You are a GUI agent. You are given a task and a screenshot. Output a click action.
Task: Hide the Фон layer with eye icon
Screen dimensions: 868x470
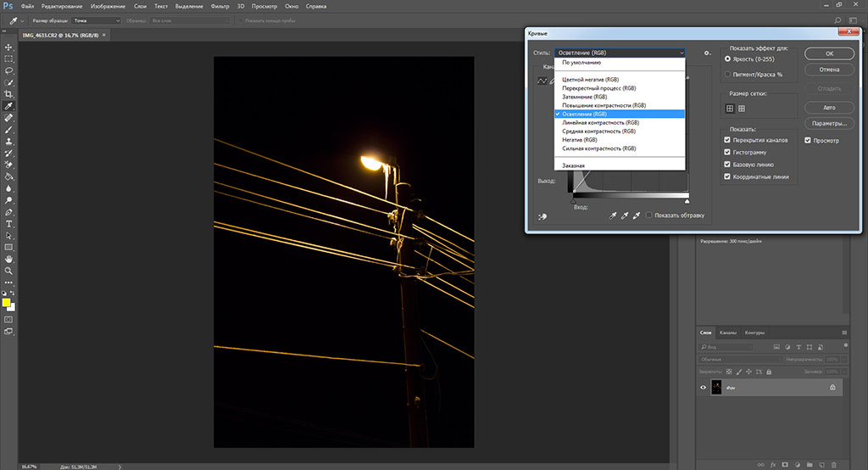[x=703, y=388]
